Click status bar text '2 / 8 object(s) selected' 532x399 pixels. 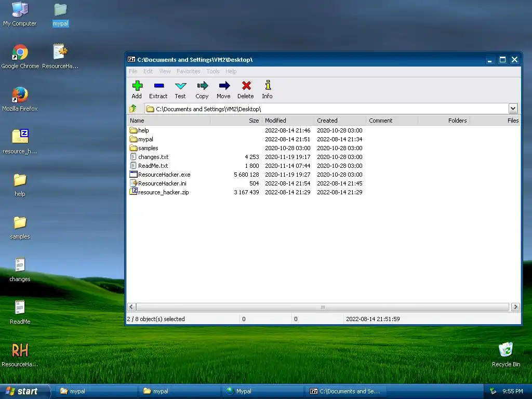pyautogui.click(x=156, y=319)
